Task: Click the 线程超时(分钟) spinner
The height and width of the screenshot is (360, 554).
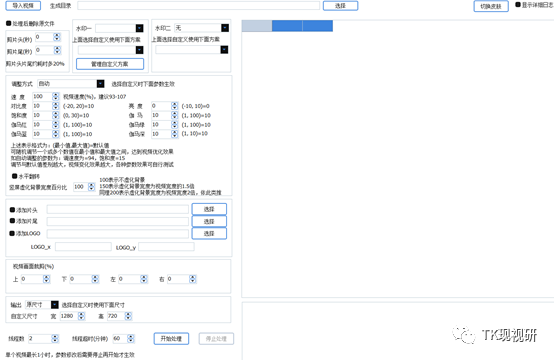Action: pos(131,338)
